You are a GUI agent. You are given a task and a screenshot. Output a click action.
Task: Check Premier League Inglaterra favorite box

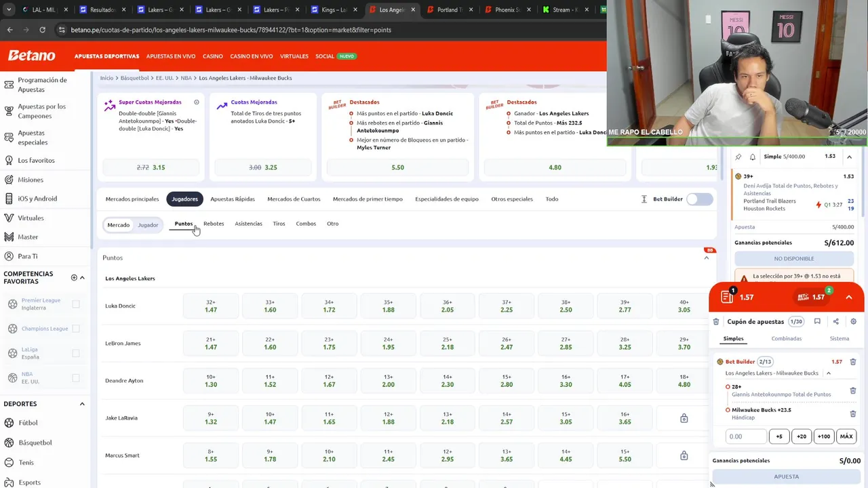pyautogui.click(x=76, y=304)
